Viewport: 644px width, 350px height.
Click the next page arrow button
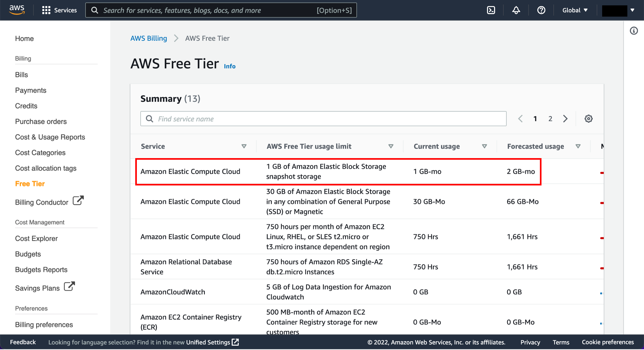(565, 119)
